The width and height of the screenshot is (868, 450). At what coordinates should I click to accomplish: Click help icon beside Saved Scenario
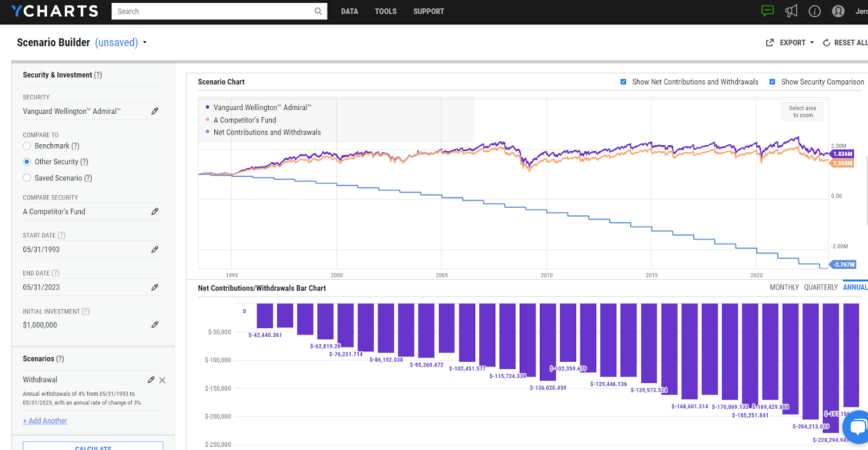coord(88,178)
